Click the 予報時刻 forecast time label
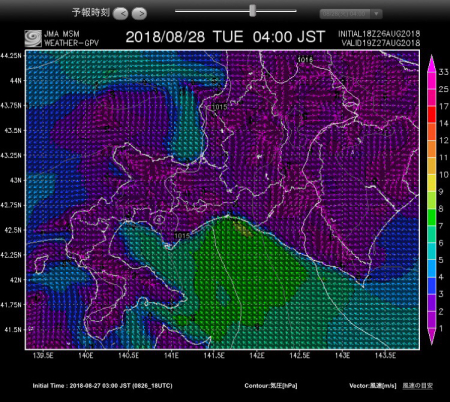 (91, 13)
